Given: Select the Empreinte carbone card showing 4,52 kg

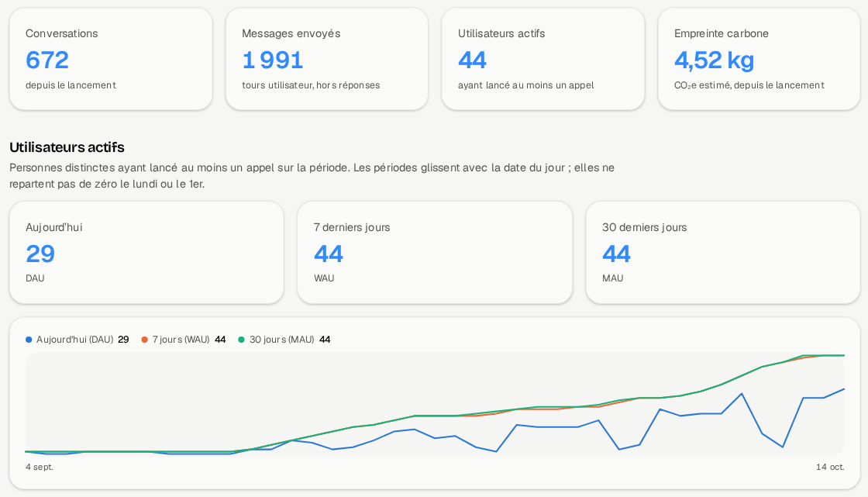Looking at the screenshot, I should tap(759, 59).
